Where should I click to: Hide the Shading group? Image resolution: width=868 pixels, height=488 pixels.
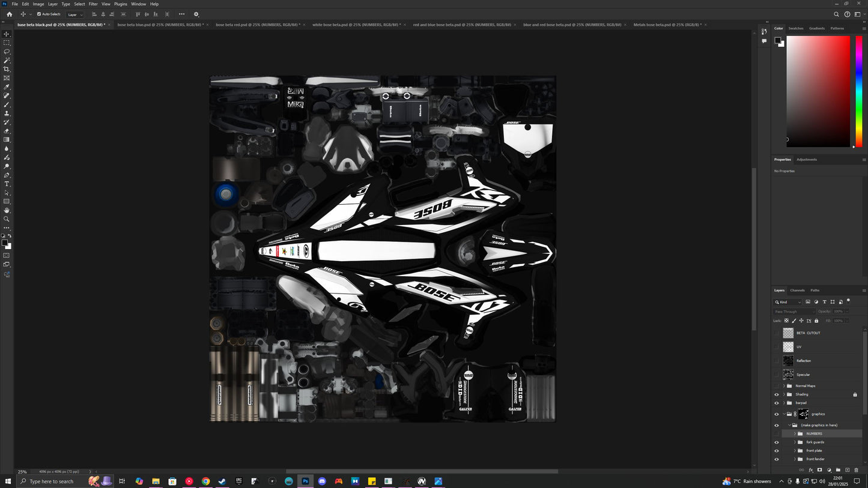pos(776,394)
